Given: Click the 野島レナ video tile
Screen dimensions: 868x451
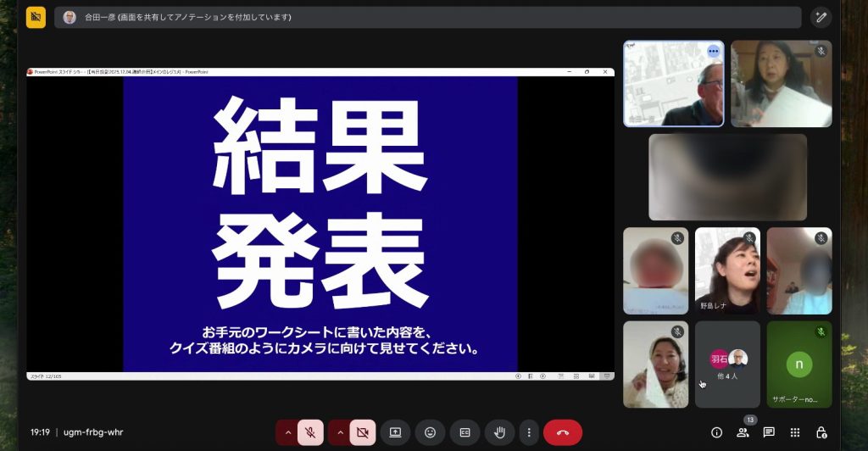Looking at the screenshot, I should tap(727, 270).
